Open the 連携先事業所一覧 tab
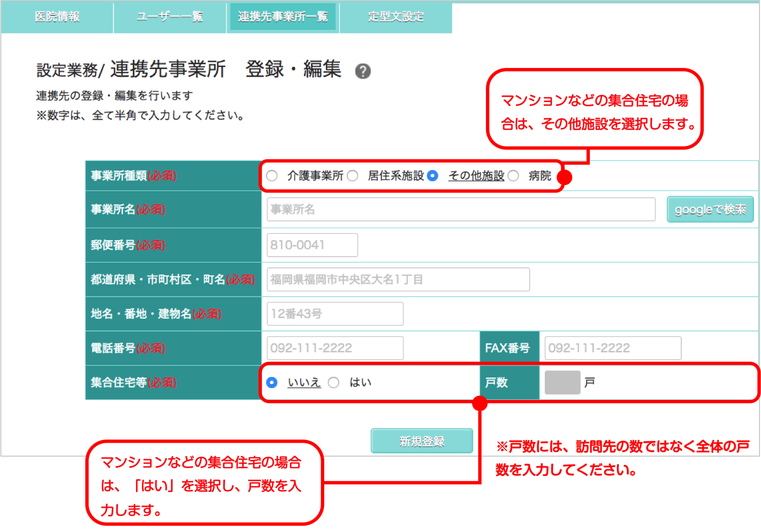 [x=283, y=17]
